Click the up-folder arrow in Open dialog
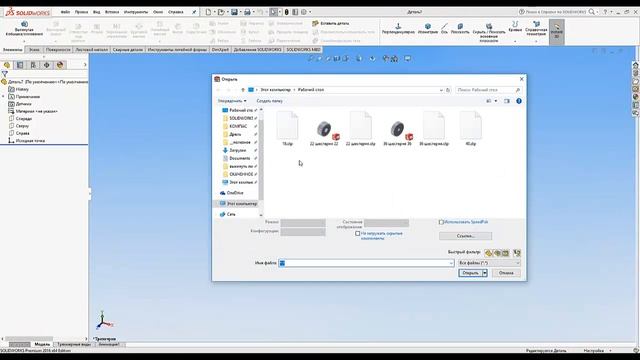 (243, 90)
